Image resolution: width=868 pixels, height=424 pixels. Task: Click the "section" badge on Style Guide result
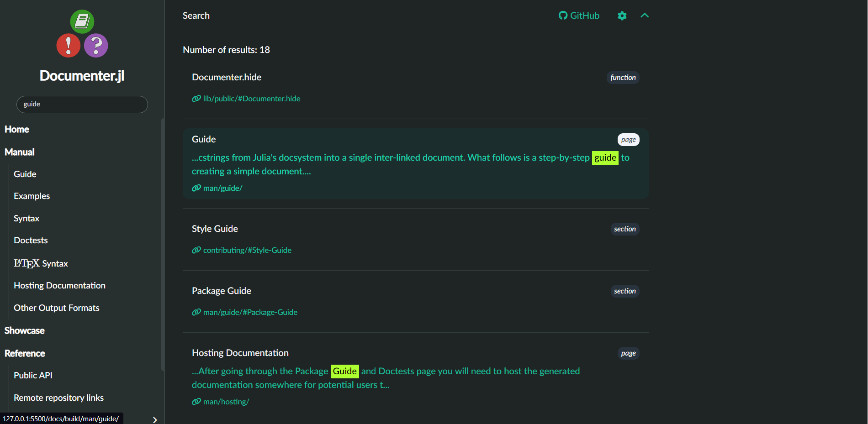625,229
